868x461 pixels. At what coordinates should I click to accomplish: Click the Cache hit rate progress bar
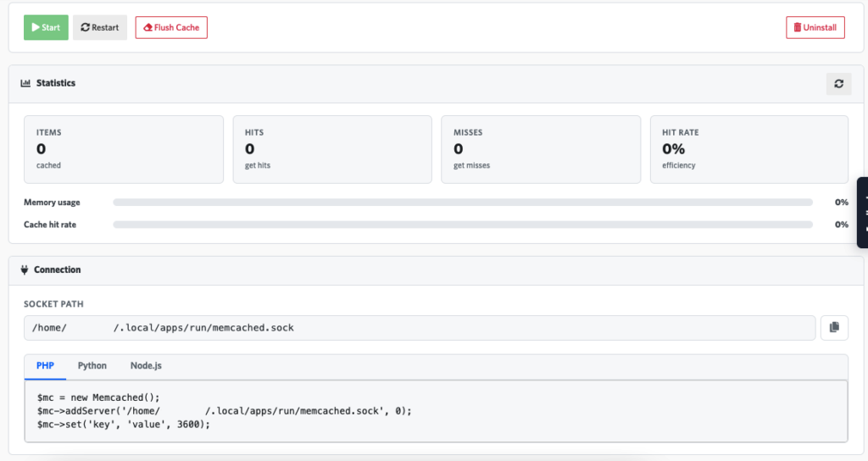(x=463, y=225)
